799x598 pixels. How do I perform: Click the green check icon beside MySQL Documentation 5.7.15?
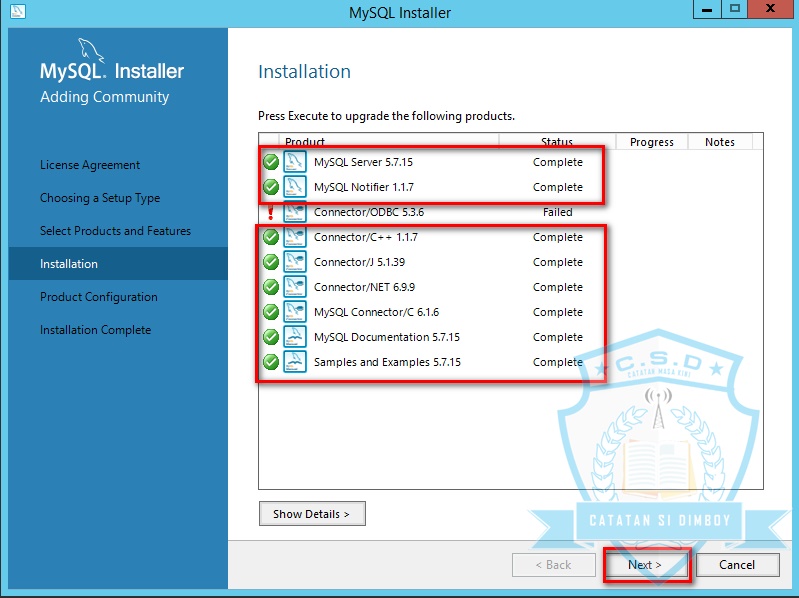(271, 337)
